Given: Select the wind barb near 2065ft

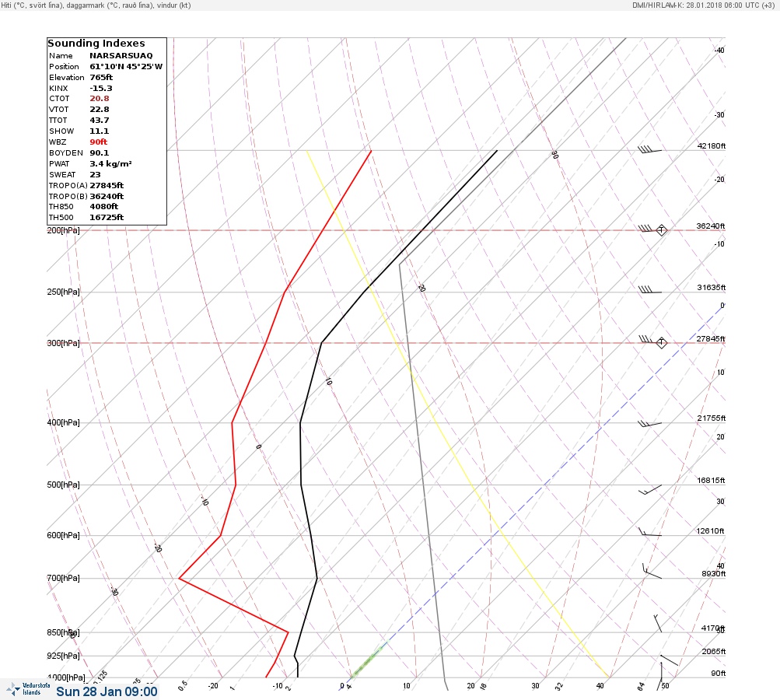Looking at the screenshot, I should click(x=669, y=660).
